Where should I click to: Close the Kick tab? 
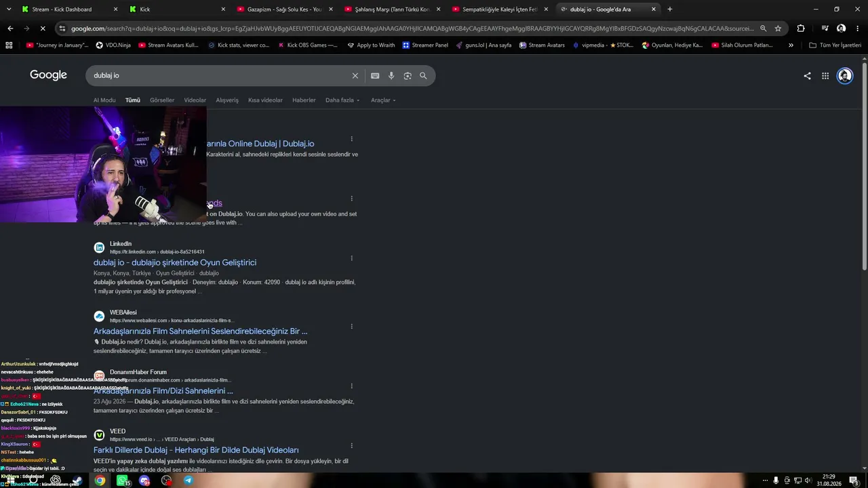click(x=223, y=9)
